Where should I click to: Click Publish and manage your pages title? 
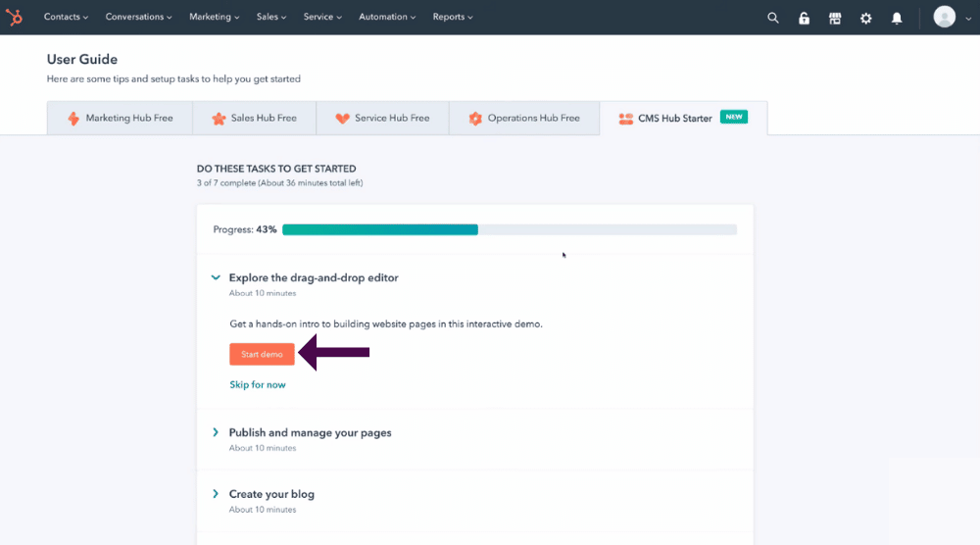[x=310, y=432]
